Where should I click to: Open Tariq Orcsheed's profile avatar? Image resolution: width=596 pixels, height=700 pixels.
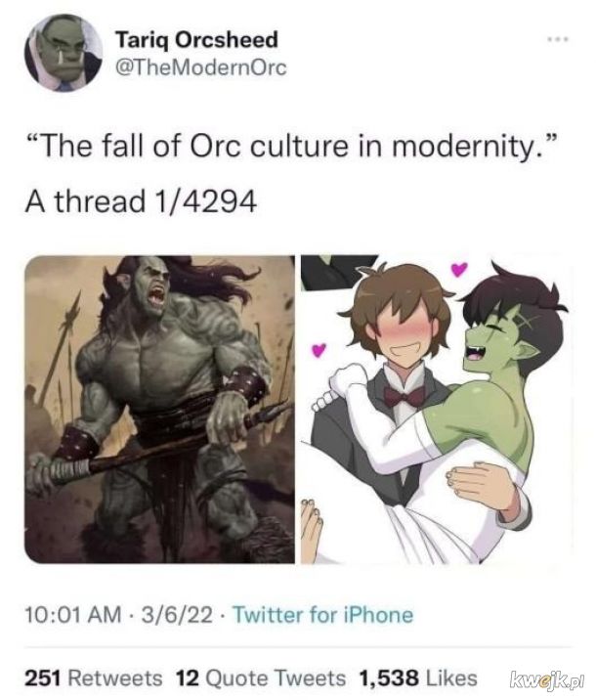64,53
